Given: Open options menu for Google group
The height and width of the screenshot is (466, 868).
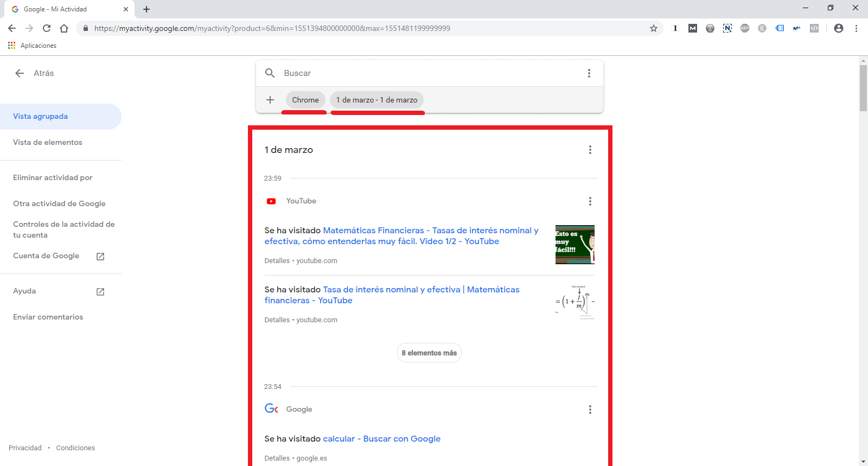Looking at the screenshot, I should tap(590, 410).
